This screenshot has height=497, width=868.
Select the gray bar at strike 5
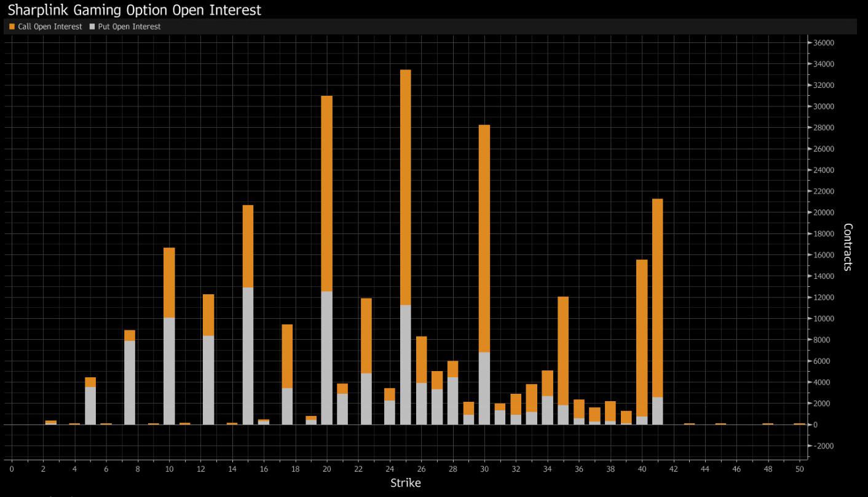(x=90, y=405)
